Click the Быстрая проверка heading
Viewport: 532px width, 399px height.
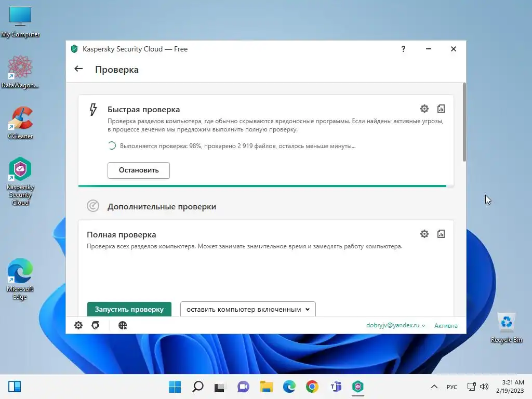(143, 110)
